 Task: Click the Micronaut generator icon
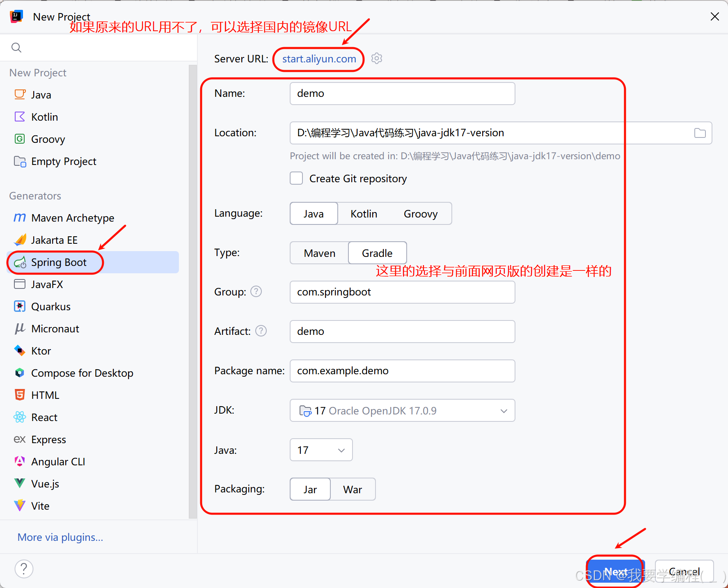(20, 329)
